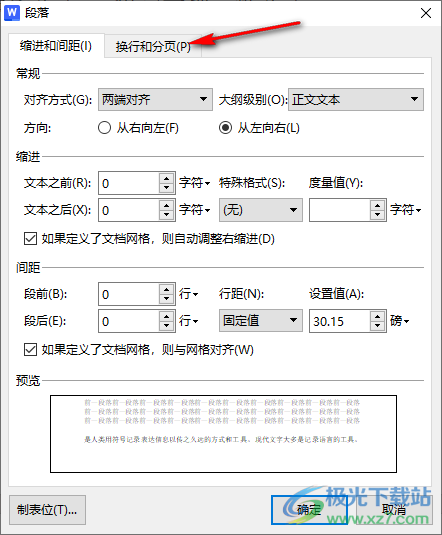442x535 pixels.
Task: Confirm with the 确定 button
Action: 310,510
